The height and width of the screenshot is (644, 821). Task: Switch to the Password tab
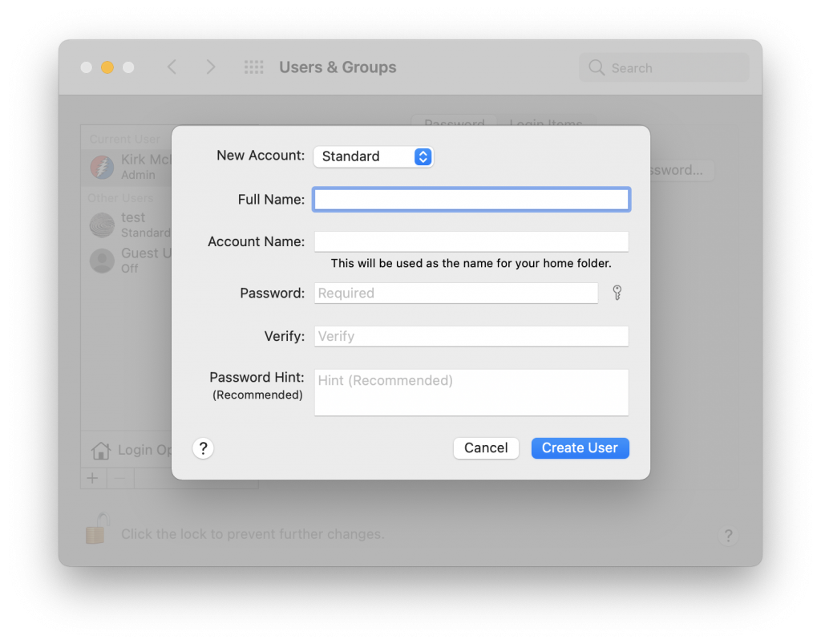coord(454,125)
